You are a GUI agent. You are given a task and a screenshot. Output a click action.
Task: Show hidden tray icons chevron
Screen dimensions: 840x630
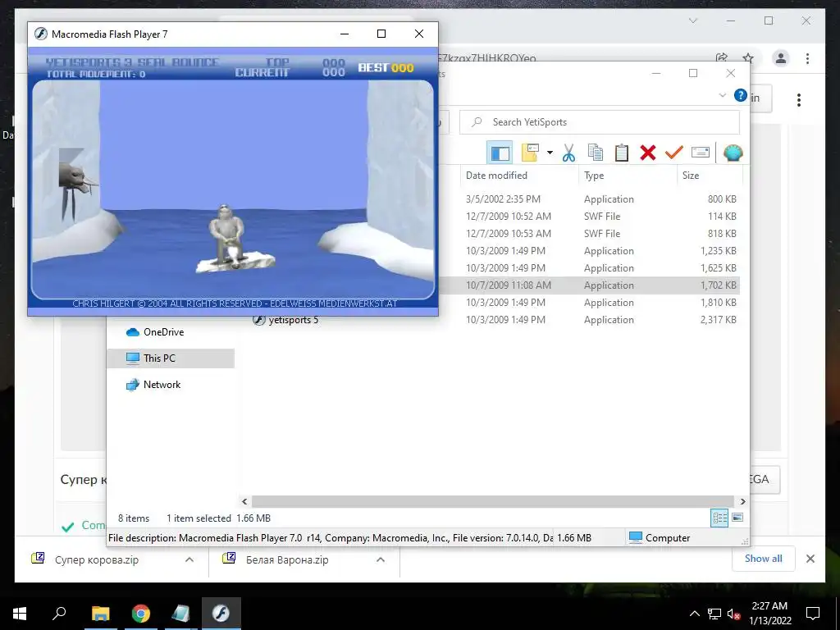694,614
